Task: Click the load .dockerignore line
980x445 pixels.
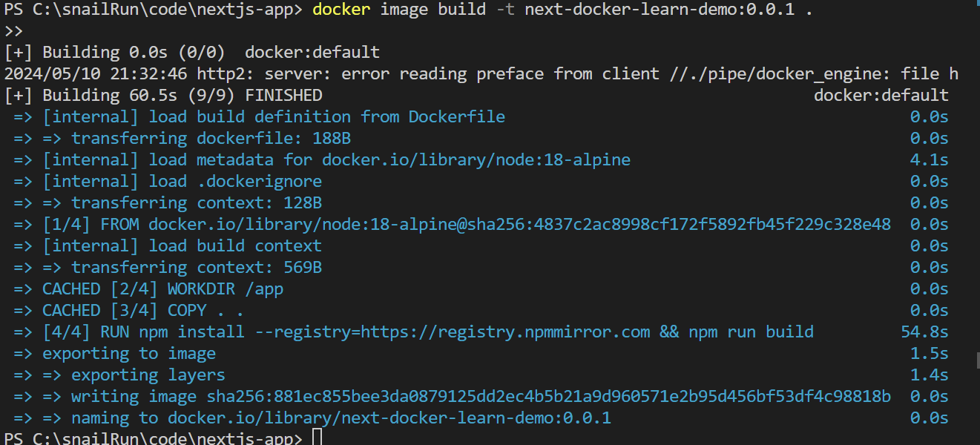Action: point(182,182)
